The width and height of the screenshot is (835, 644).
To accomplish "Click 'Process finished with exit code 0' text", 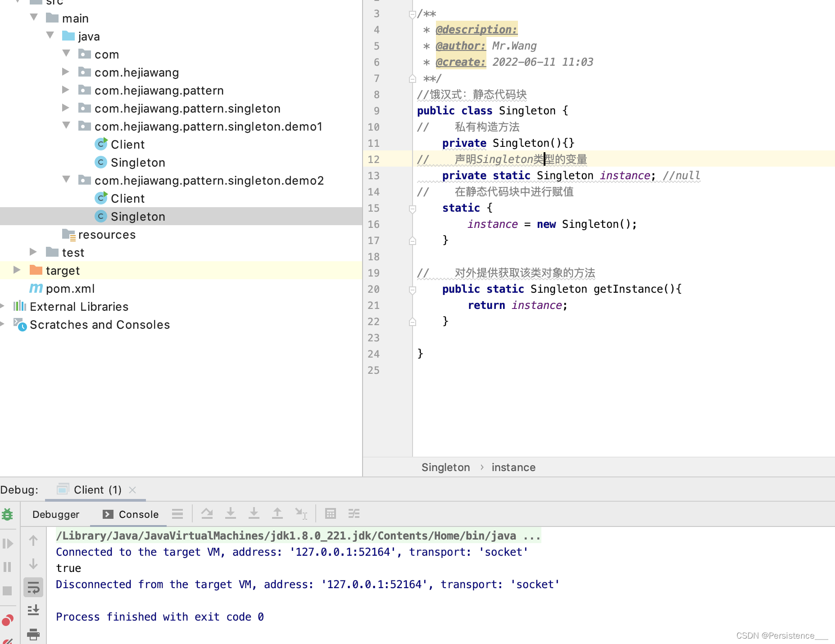I will (159, 617).
